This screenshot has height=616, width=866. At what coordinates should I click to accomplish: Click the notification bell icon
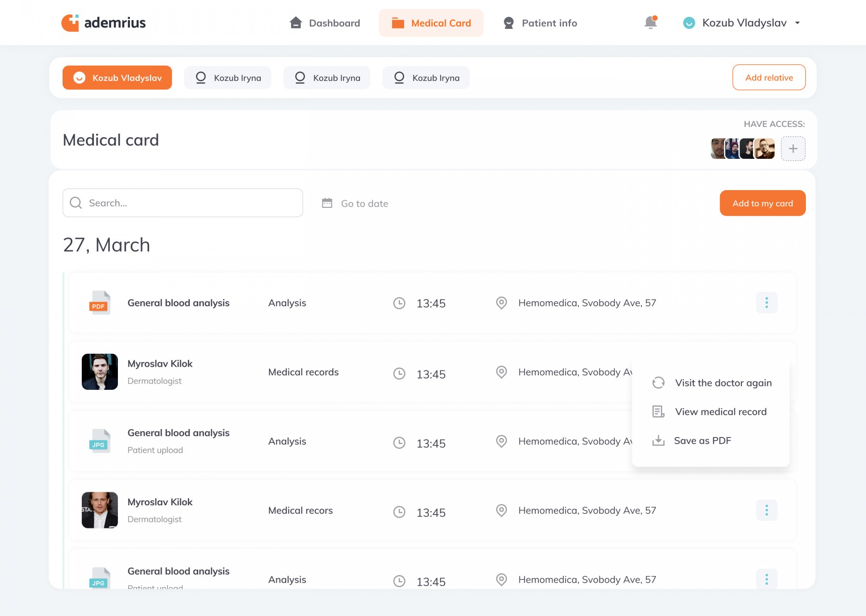click(650, 23)
